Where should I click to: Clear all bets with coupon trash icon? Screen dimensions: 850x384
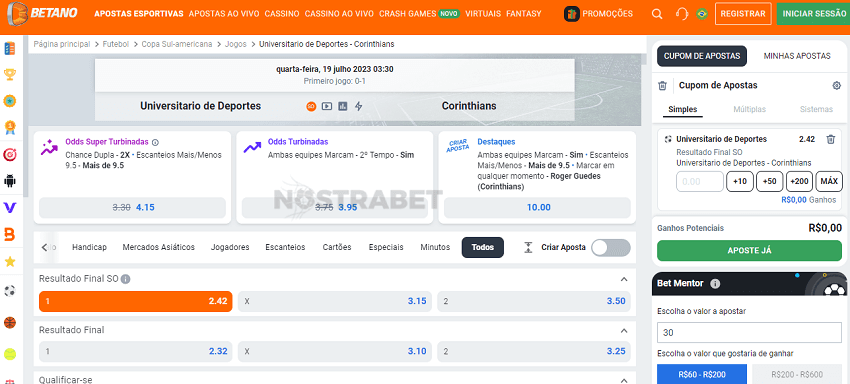(x=662, y=86)
